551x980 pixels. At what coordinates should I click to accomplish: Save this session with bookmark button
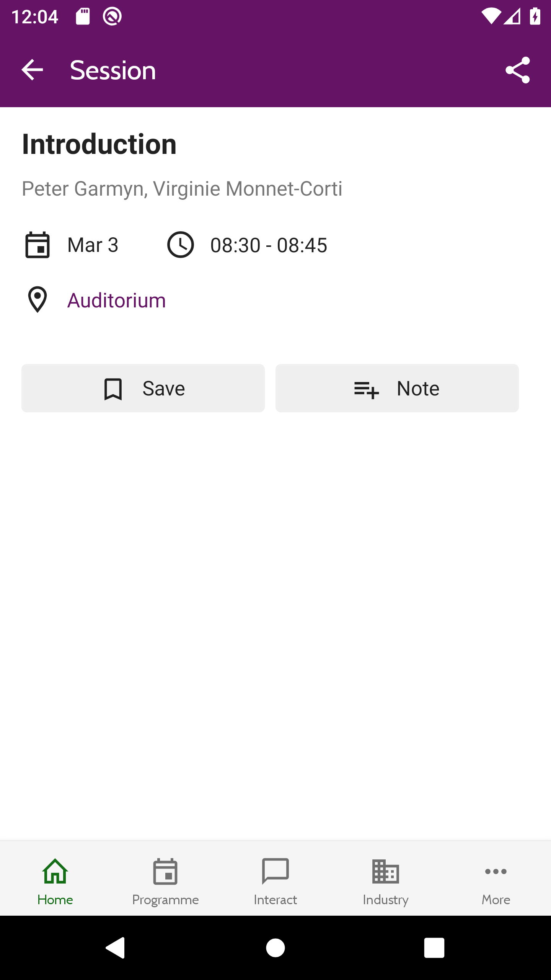click(x=143, y=388)
